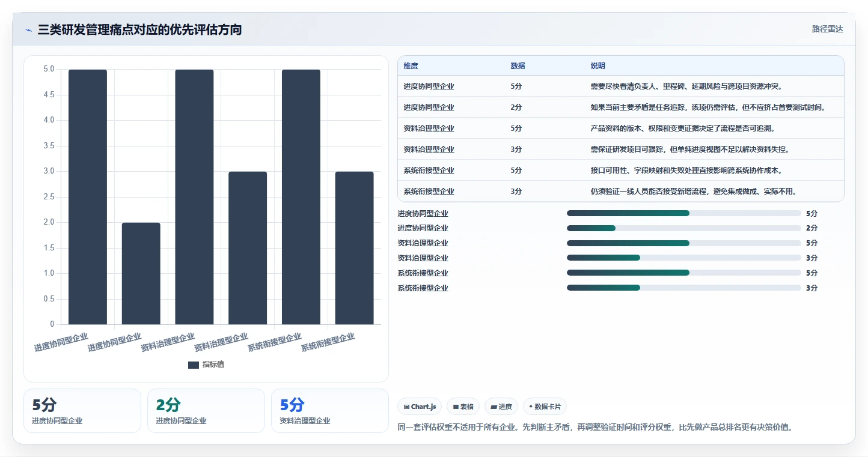868x457 pixels.
Task: Click the description 需保证研发项目可跟踪
Action: click(690, 150)
